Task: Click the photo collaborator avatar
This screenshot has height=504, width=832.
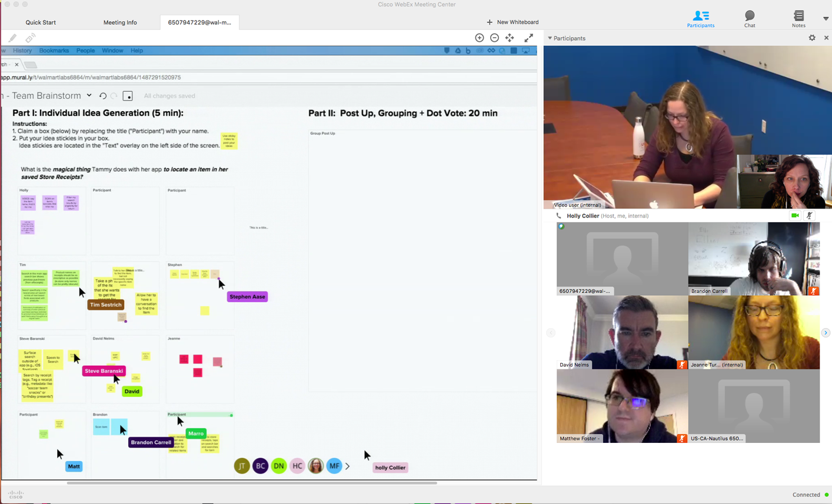Action: tap(316, 466)
